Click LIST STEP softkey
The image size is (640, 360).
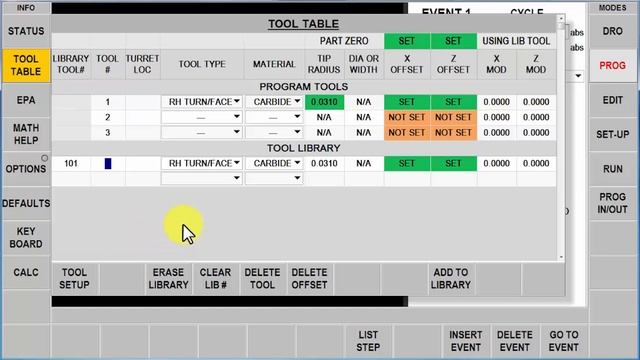368,341
